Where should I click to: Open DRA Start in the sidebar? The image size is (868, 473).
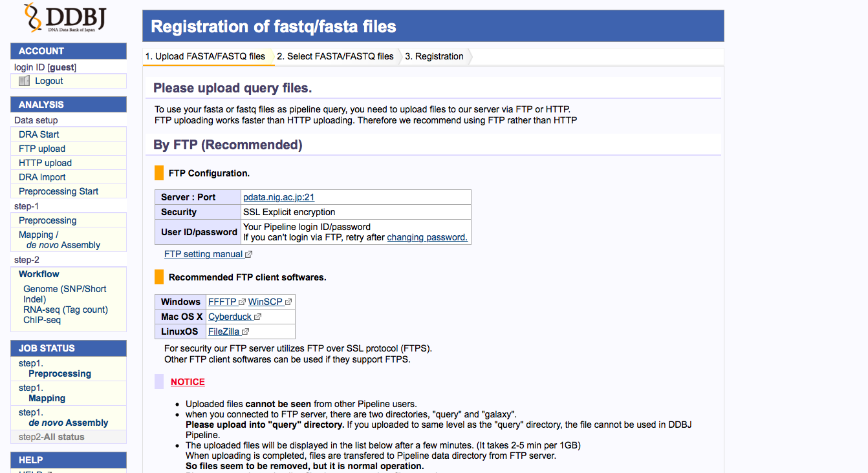coord(39,134)
